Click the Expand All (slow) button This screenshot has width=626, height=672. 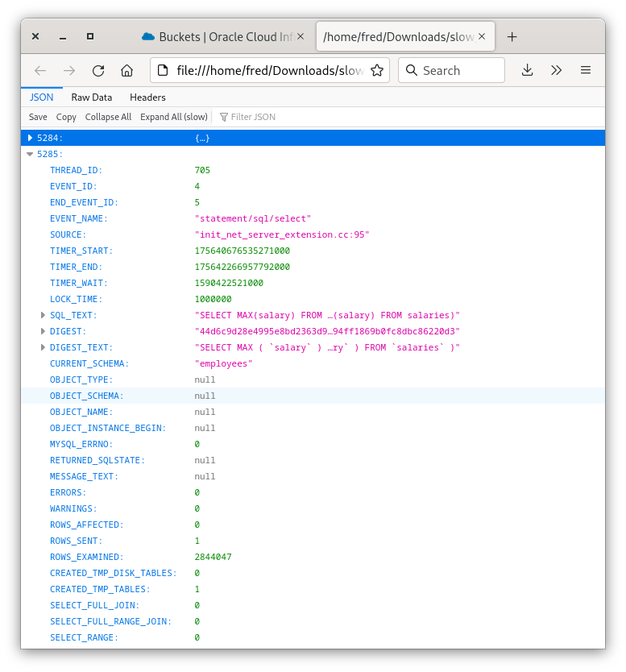coord(173,117)
